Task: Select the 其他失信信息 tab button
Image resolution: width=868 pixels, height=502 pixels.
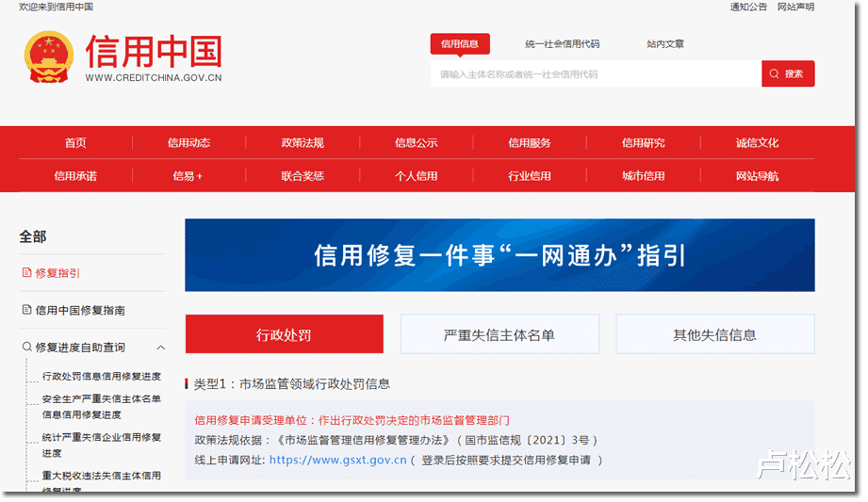Action: (x=714, y=334)
